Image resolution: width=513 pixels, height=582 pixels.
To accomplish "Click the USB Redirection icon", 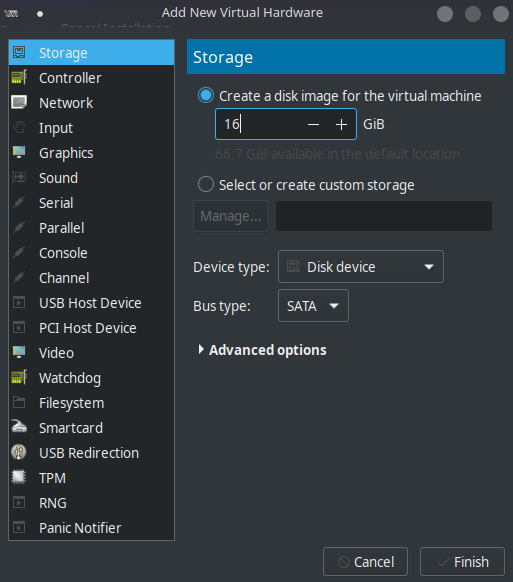I will pyautogui.click(x=19, y=452).
